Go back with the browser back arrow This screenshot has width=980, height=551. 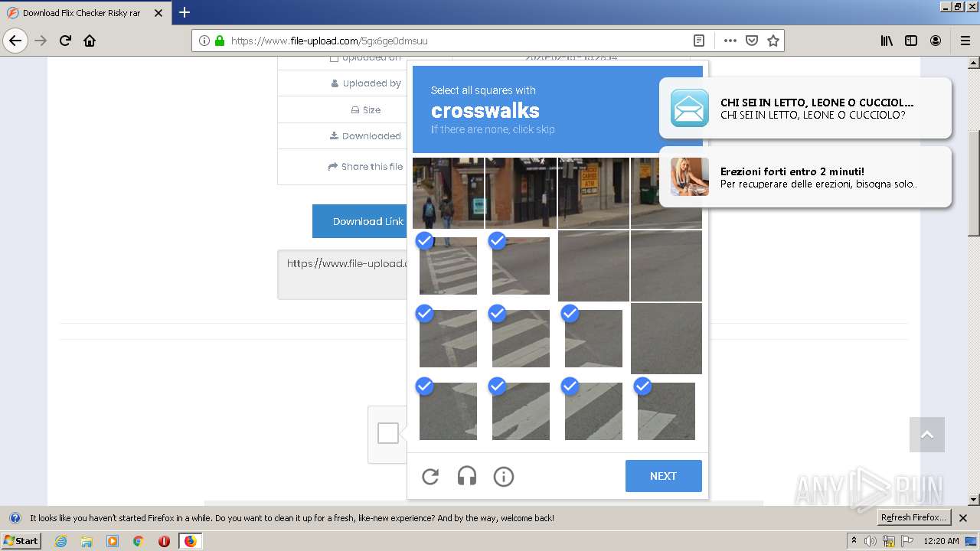point(15,41)
